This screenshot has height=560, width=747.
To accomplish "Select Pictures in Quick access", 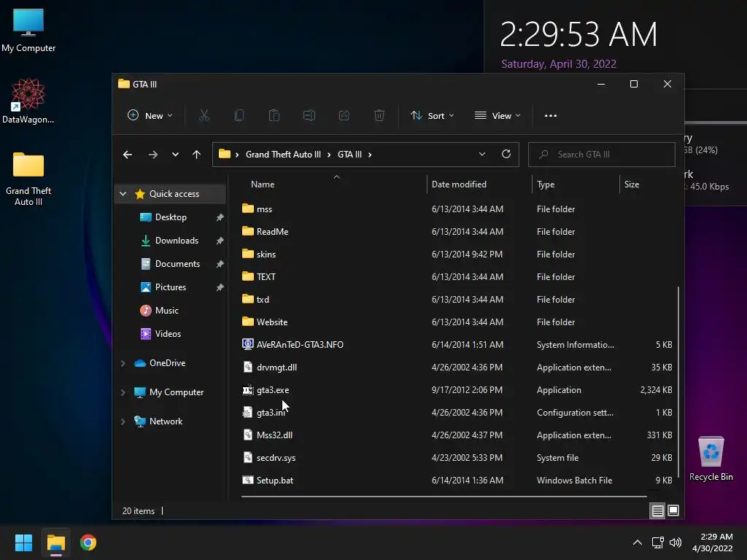I will 171,287.
